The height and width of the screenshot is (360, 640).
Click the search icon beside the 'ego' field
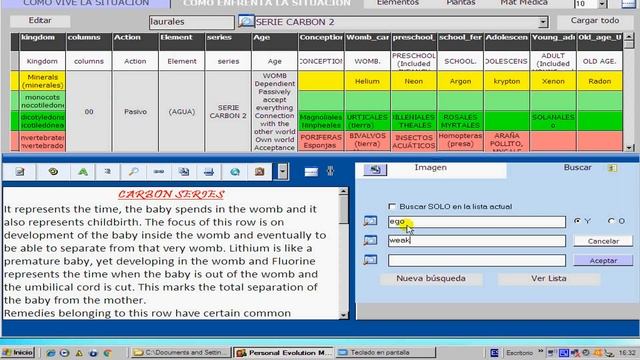coord(370,221)
